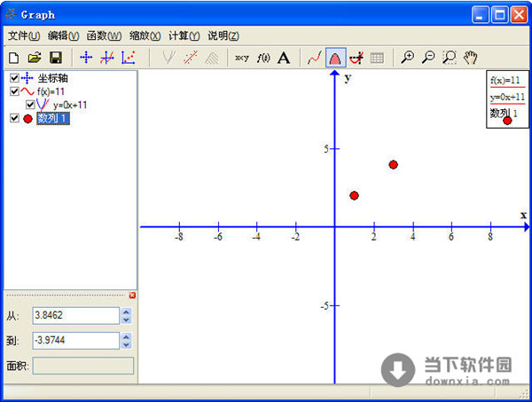Click y=0x+11 in the legend box

pyautogui.click(x=507, y=97)
